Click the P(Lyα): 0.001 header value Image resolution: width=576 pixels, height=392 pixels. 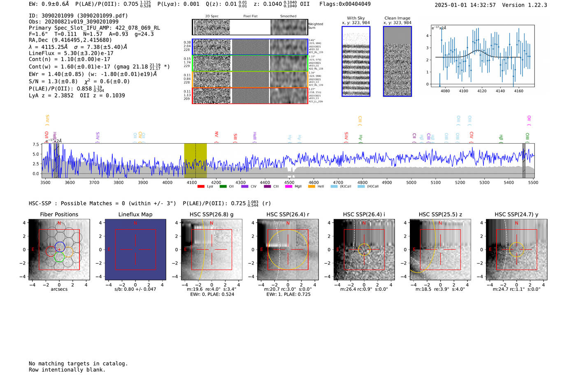[178, 4]
